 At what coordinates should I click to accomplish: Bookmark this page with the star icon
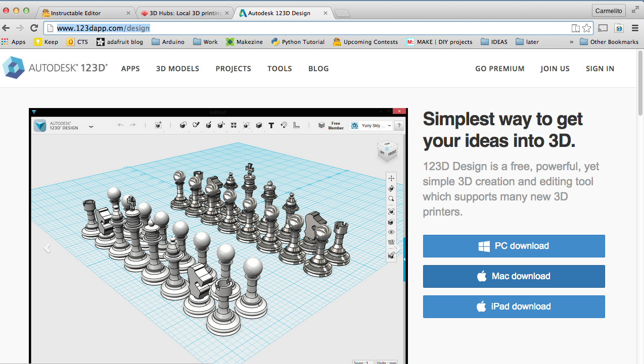tap(586, 28)
